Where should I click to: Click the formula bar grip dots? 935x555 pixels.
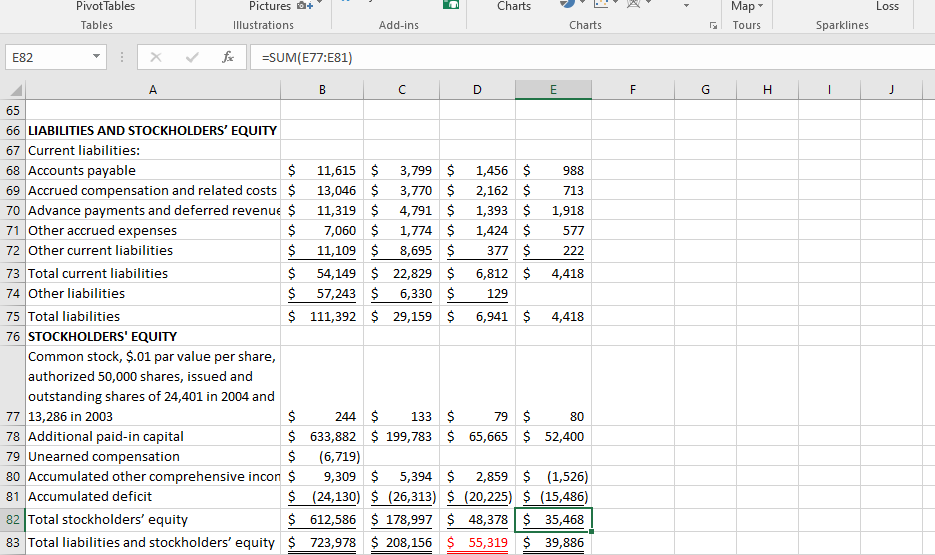click(x=122, y=57)
